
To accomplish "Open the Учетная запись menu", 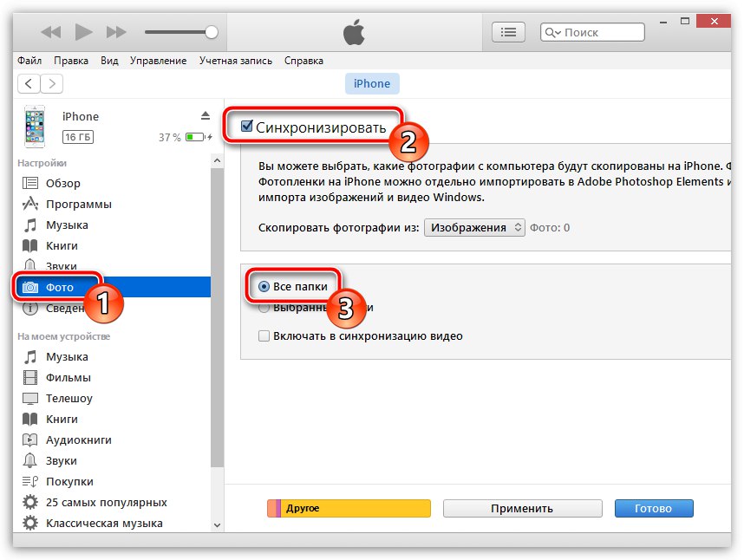I will pos(236,61).
